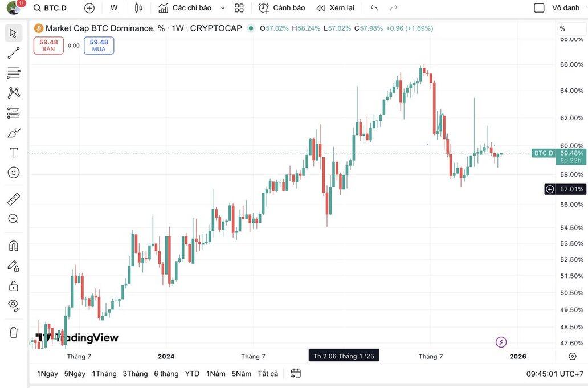The width and height of the screenshot is (588, 388).
Task: Open the Fibonacci retracement tool
Action: tap(14, 73)
